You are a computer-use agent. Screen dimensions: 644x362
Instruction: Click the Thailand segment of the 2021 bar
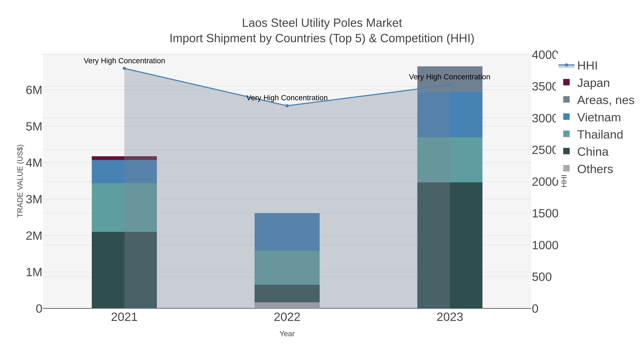pos(124,208)
